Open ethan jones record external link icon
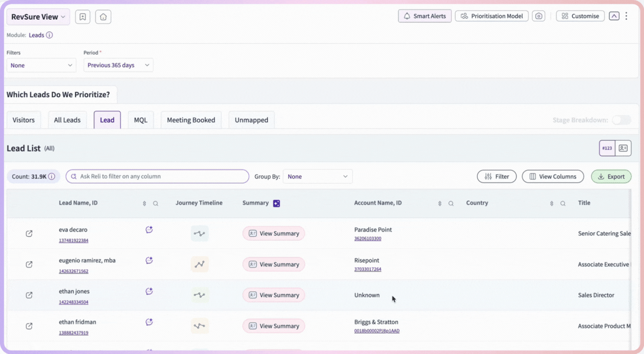Screen dimensions: 644x354 [29, 295]
